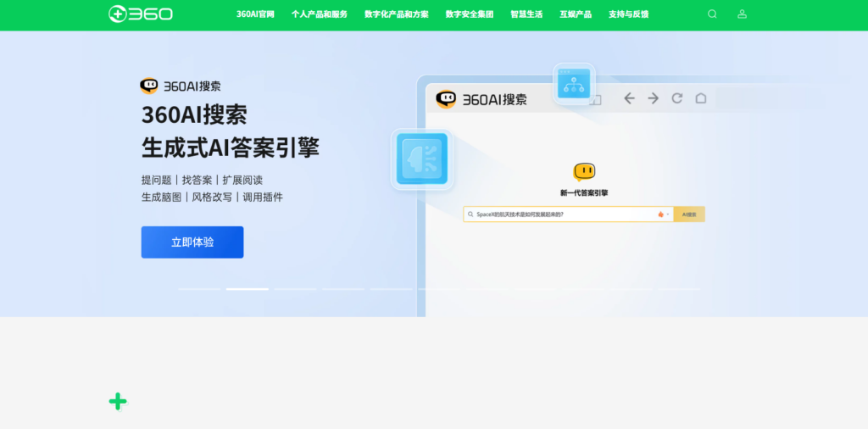This screenshot has height=429, width=868.
Task: Expand the 个人产品和服务 navigation menu
Action: [319, 14]
